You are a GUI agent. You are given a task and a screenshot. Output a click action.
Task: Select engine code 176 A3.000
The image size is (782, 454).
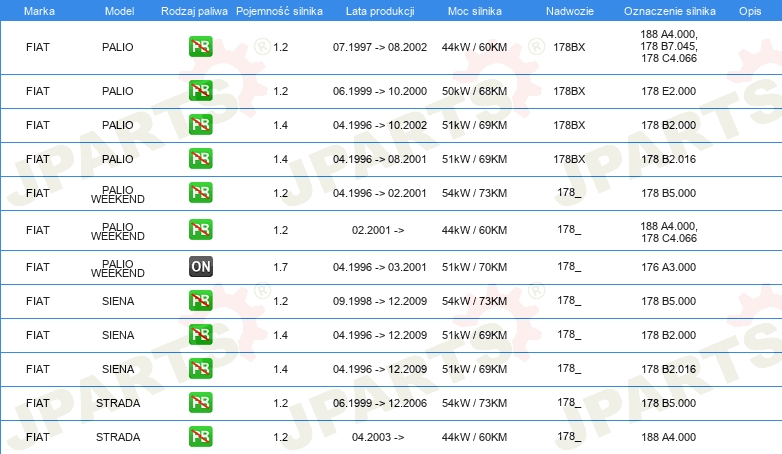(668, 267)
